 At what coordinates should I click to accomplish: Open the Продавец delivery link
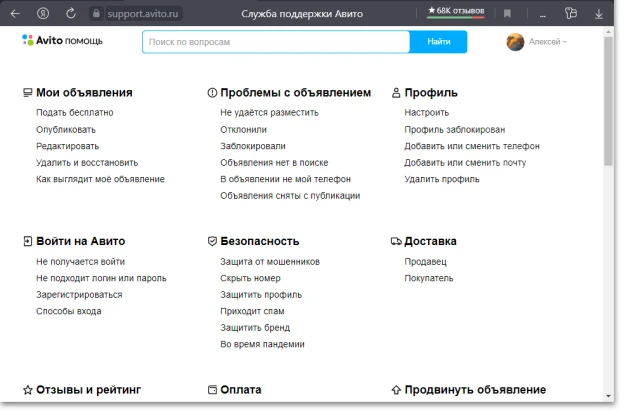pyautogui.click(x=425, y=262)
